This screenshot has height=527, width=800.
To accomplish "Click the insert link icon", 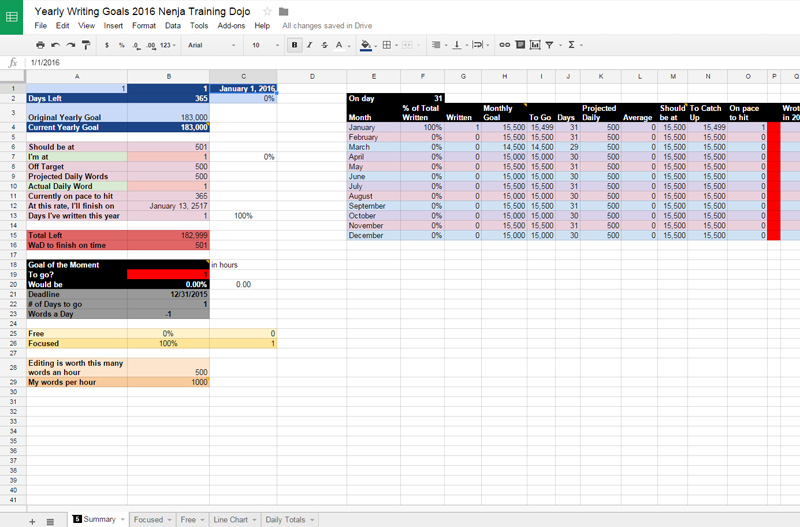I will click(x=504, y=45).
